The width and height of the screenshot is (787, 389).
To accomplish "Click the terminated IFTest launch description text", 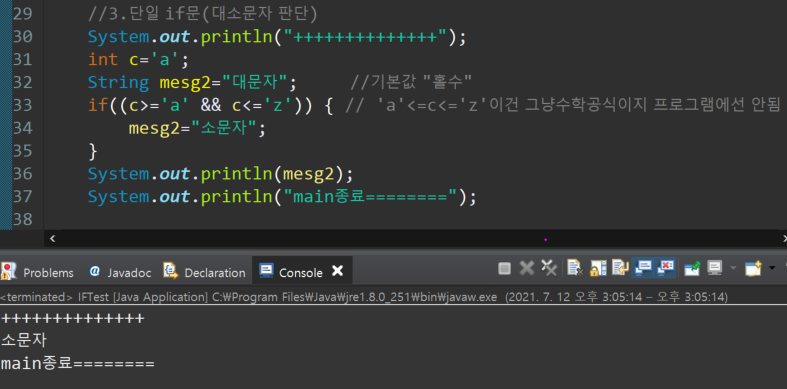I will tap(364, 297).
